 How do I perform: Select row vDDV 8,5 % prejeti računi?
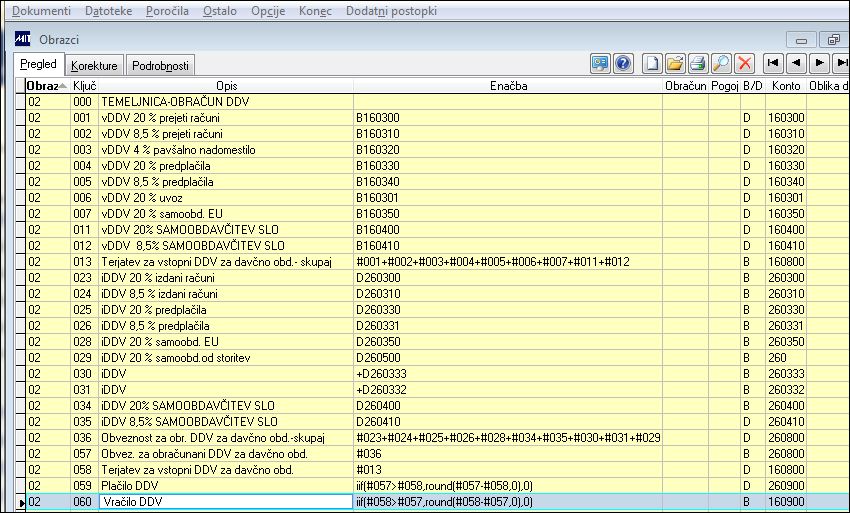(x=437, y=133)
